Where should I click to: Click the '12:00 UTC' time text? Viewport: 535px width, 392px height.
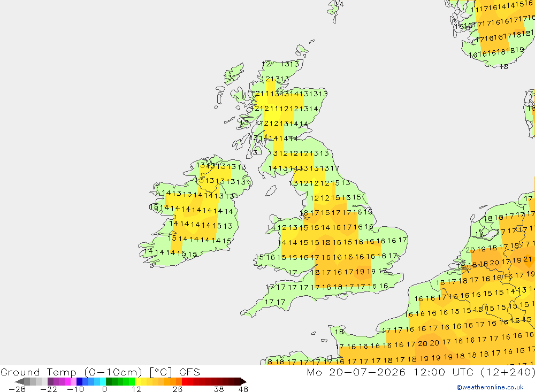[x=444, y=372]
